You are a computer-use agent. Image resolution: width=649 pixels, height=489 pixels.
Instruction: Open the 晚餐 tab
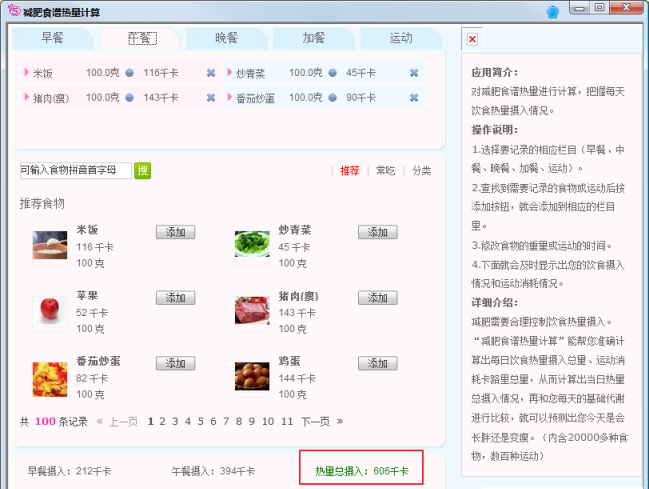coord(226,38)
